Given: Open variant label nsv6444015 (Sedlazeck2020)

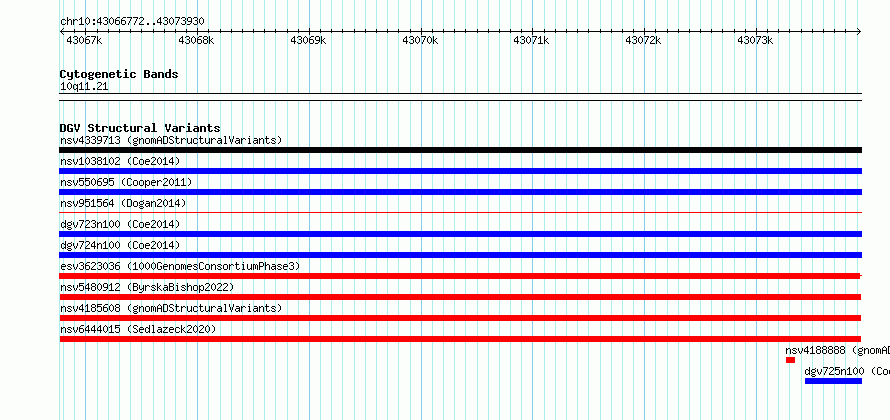Looking at the screenshot, I should [x=138, y=329].
